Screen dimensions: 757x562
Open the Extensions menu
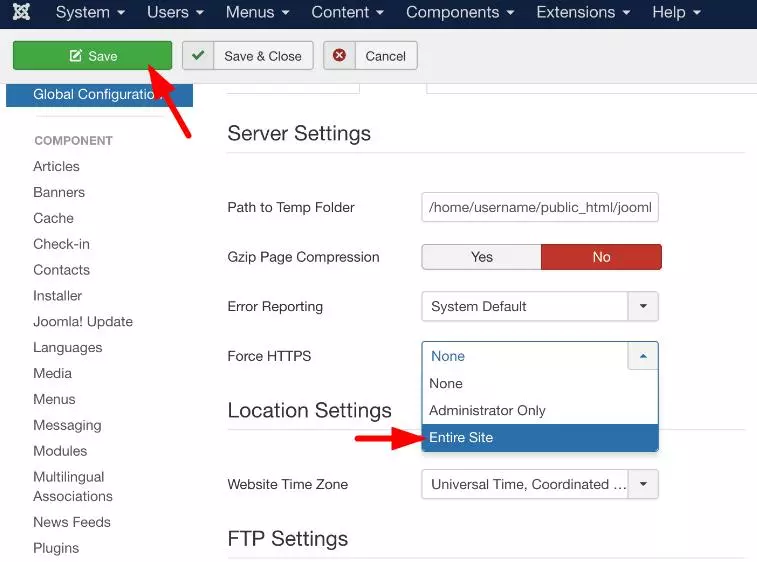(583, 12)
